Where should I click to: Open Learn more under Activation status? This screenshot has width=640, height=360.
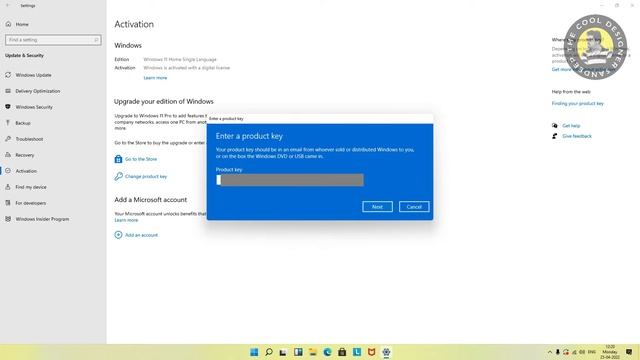(155, 78)
